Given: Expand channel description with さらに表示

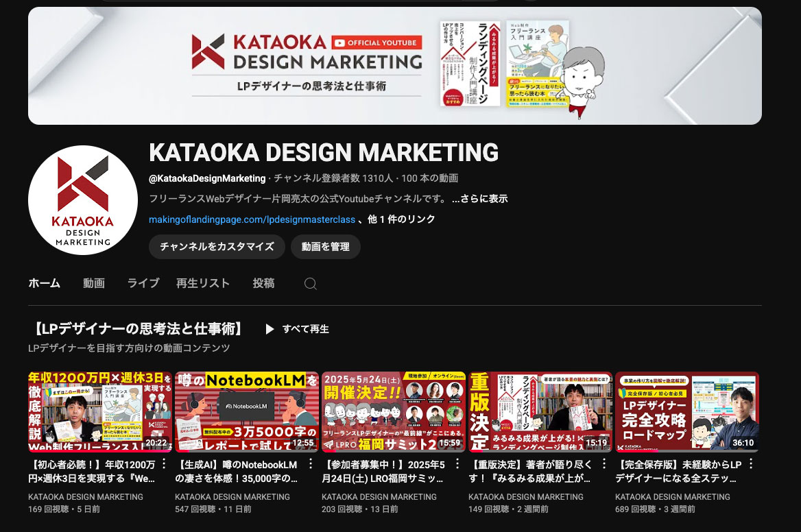Looking at the screenshot, I should pyautogui.click(x=479, y=199).
